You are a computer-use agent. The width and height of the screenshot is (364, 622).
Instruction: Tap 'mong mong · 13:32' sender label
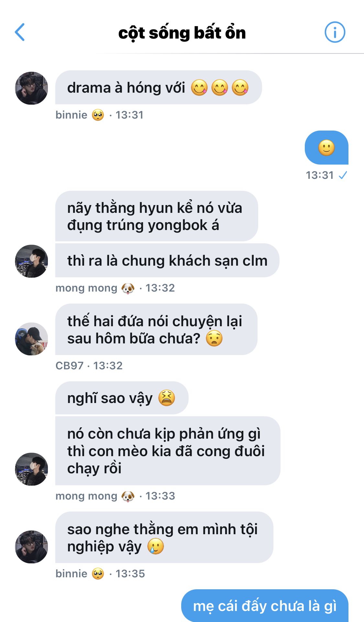115,288
